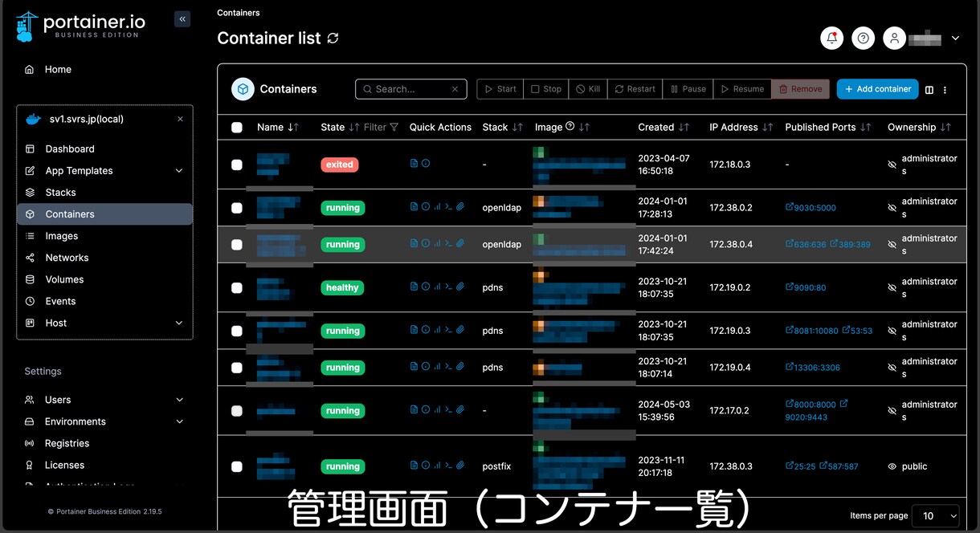Screen dimensions: 980x533
Task: Select the container with IP 172.38.0.4
Action: 237,245
